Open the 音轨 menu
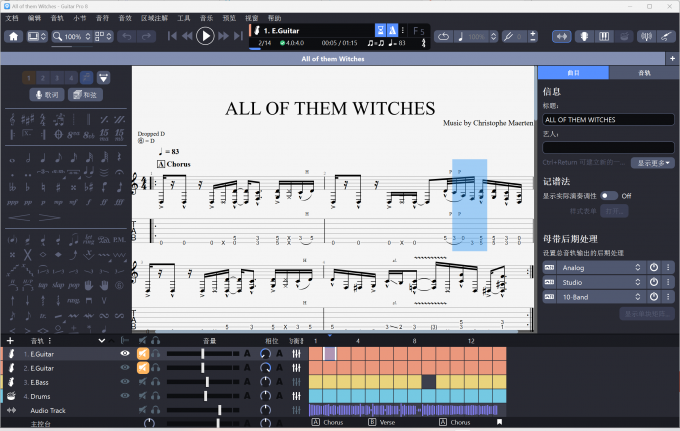 click(x=57, y=18)
